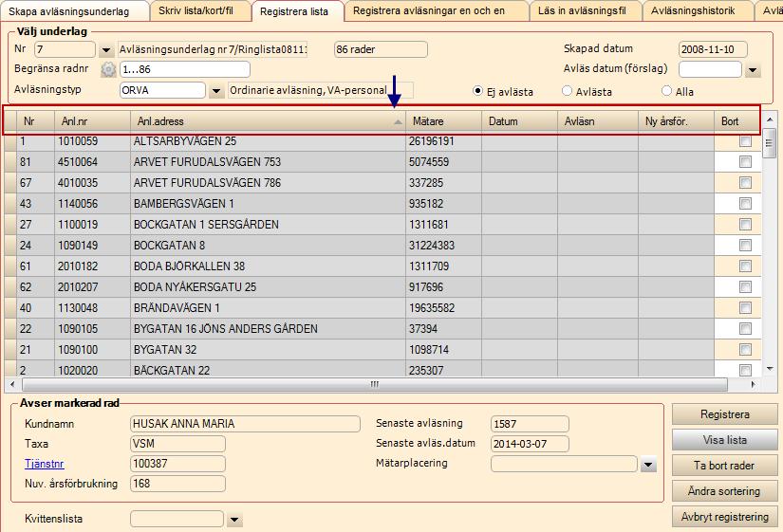Click the Mätare column header
783x532 pixels.
click(x=443, y=121)
